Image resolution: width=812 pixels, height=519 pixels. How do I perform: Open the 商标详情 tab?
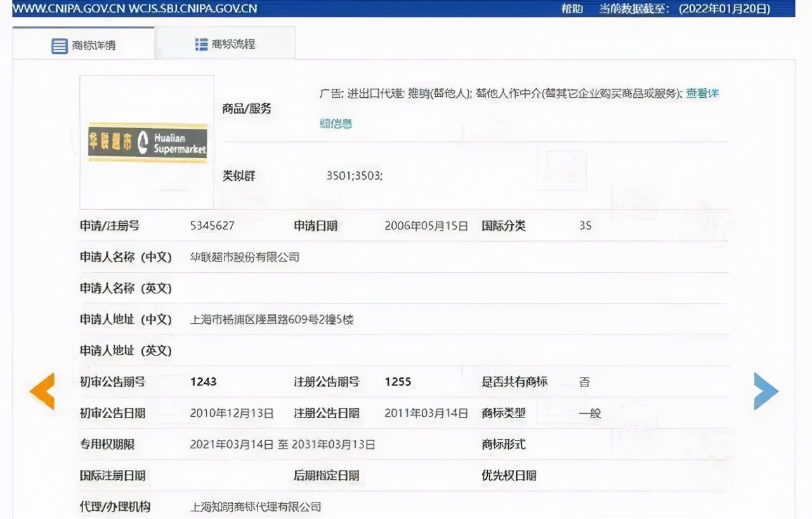(x=84, y=45)
